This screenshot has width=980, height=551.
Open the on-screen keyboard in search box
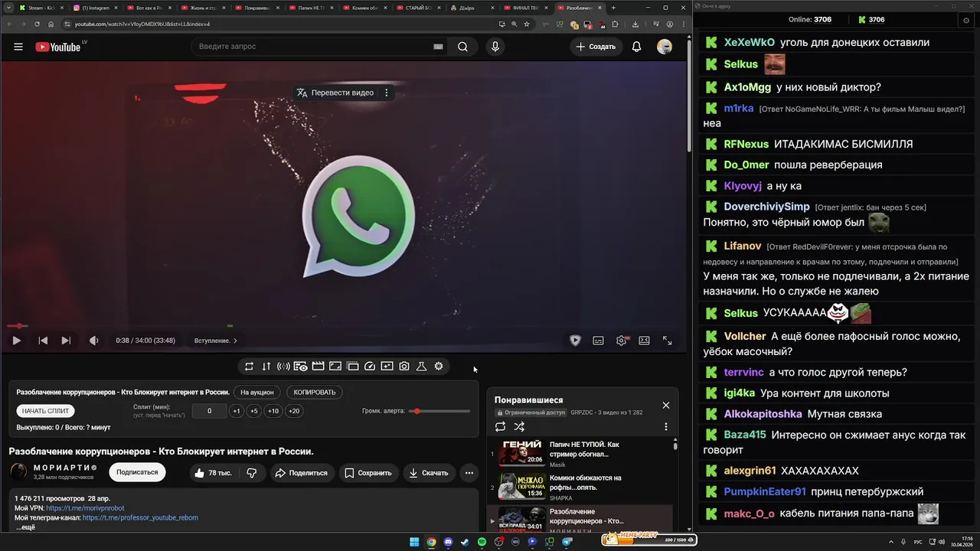coord(438,47)
